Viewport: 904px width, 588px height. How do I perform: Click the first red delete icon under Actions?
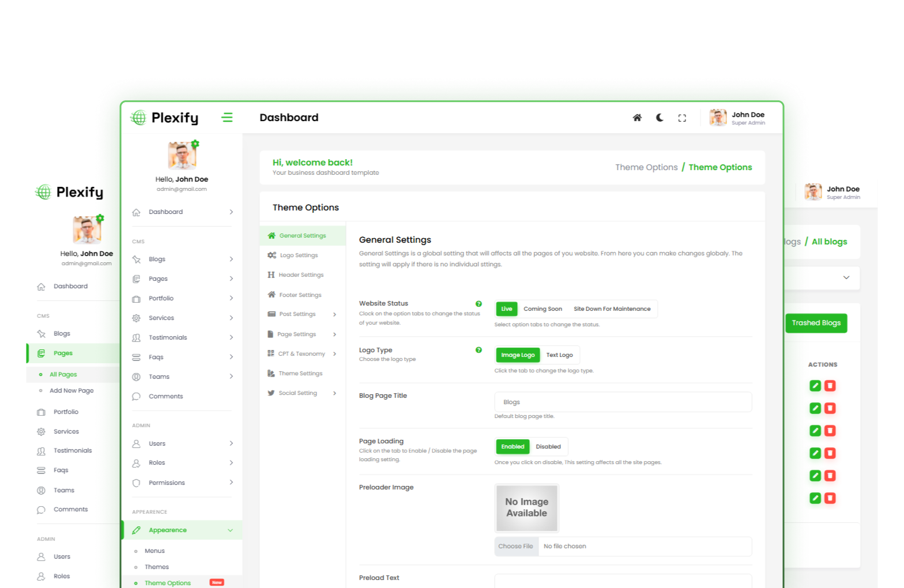click(830, 386)
